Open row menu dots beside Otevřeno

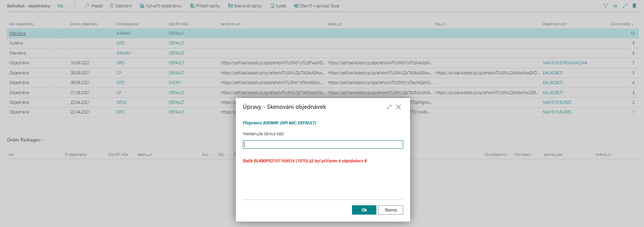click(61, 33)
